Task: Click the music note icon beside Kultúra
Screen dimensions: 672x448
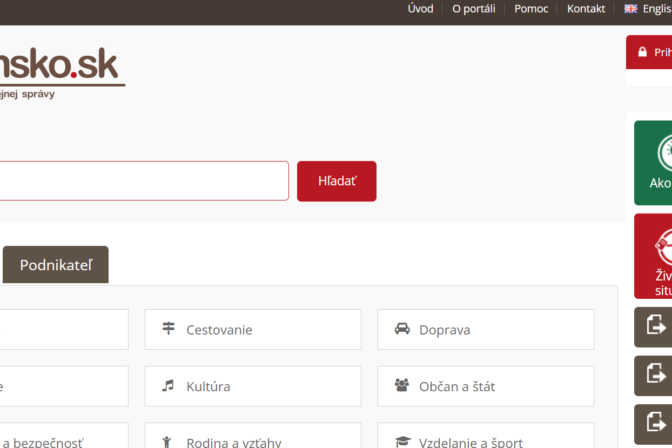Action: (168, 386)
